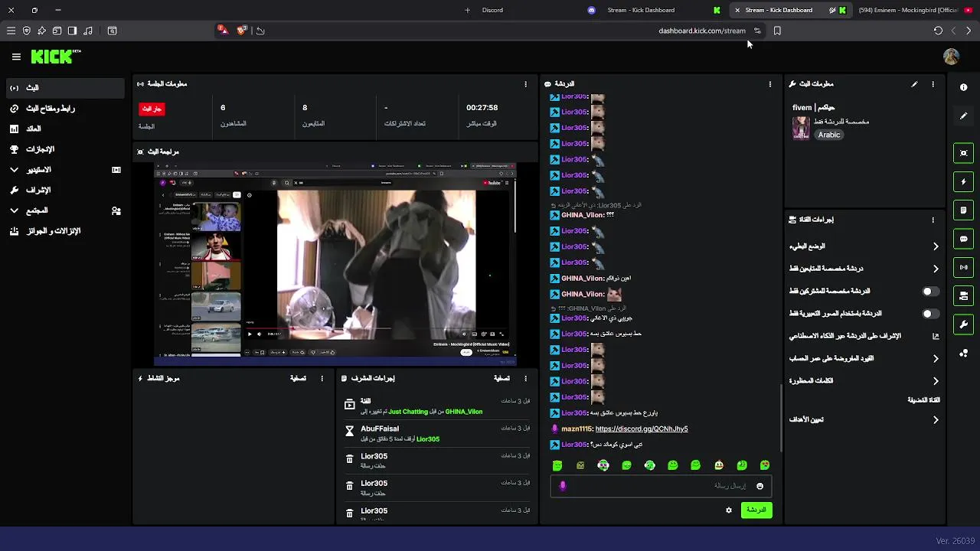Viewport: 980px width, 551px height.
Task: Click the purple identity badge in message box
Action: (x=563, y=486)
